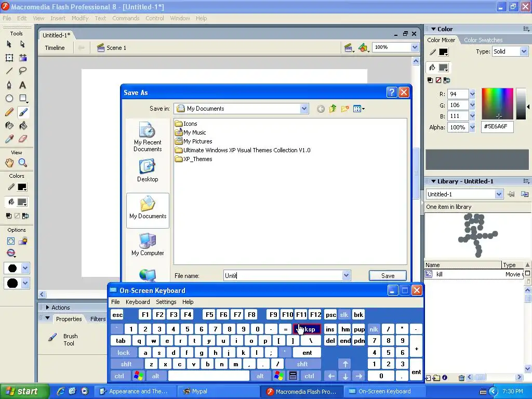Viewport: 532px width, 399px height.
Task: Select the Lasso tool
Action: [23, 71]
